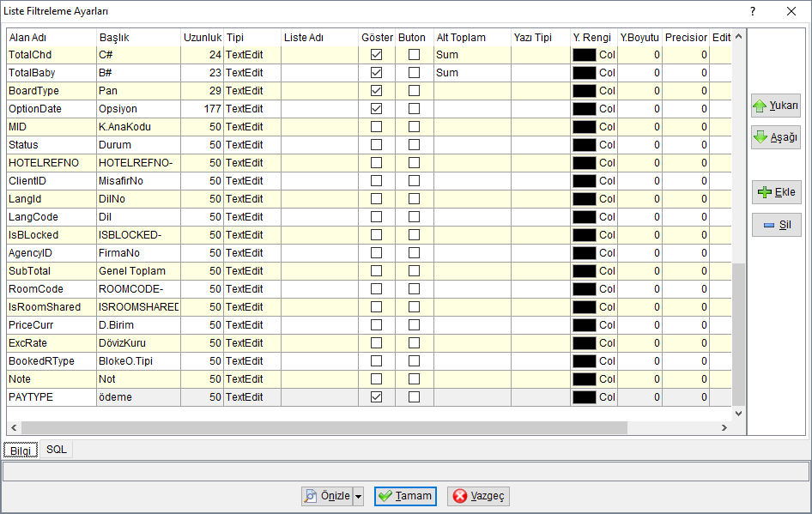Click length 177 cell of OptionDate
Screen dimensions: 812x514
pyautogui.click(x=202, y=109)
